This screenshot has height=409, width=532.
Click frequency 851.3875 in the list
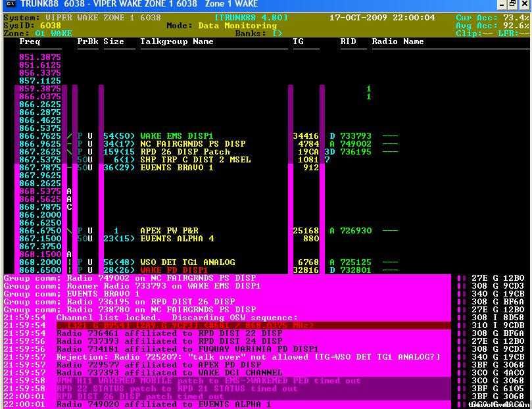tap(40, 57)
